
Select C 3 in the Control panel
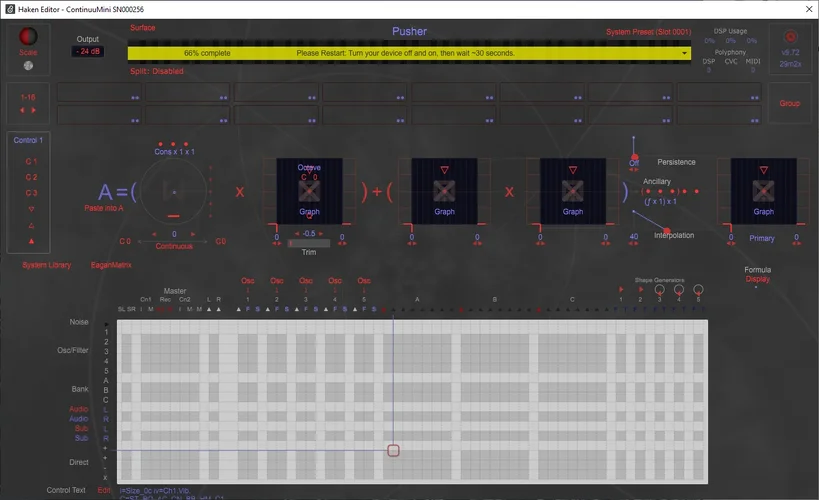(31, 193)
